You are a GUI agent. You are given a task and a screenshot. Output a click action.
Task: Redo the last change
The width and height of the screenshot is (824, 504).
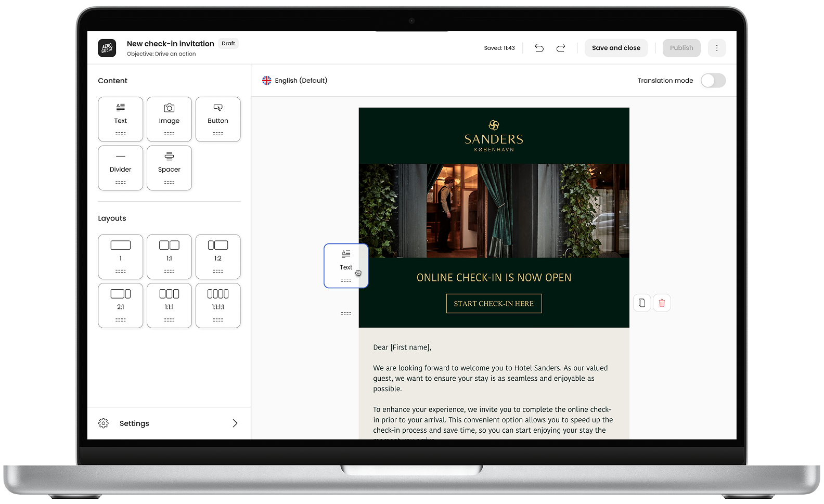pos(561,48)
